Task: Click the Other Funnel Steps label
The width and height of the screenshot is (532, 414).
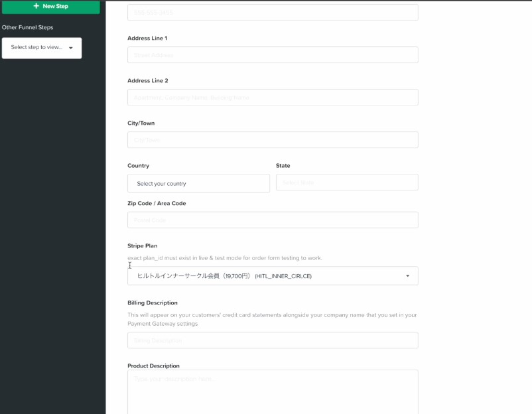Action: coord(27,27)
